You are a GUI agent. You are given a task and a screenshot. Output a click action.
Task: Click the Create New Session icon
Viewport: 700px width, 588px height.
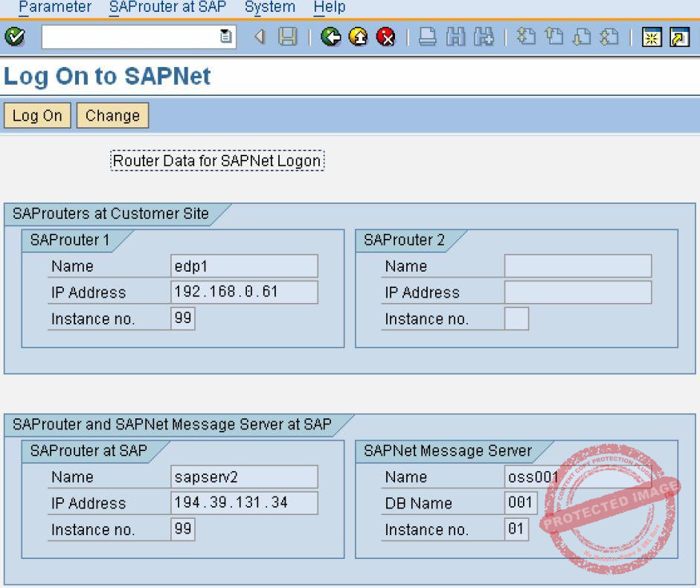(652, 37)
